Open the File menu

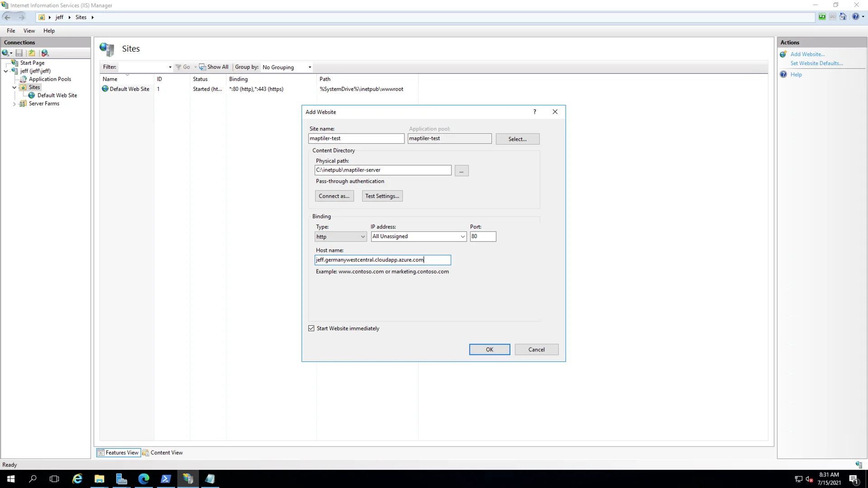[11, 31]
